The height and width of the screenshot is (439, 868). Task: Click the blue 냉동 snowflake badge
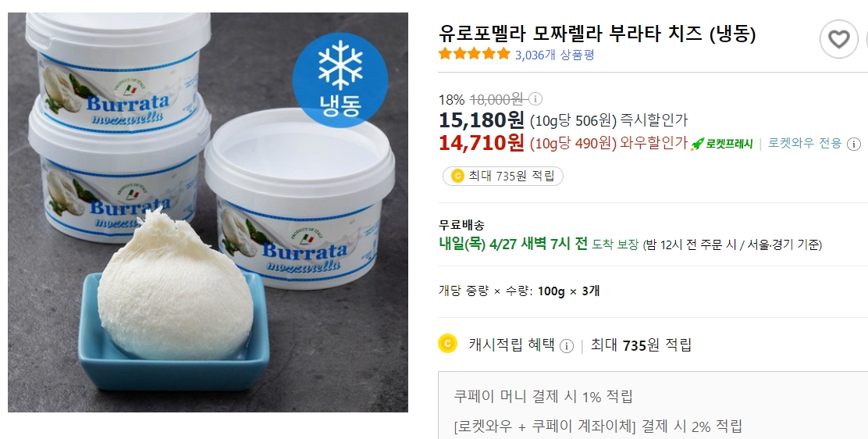click(x=340, y=80)
